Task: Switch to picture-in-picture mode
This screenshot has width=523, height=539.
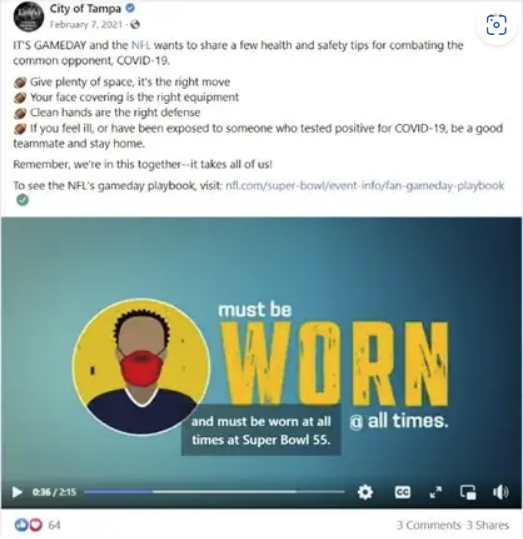Action: [468, 492]
